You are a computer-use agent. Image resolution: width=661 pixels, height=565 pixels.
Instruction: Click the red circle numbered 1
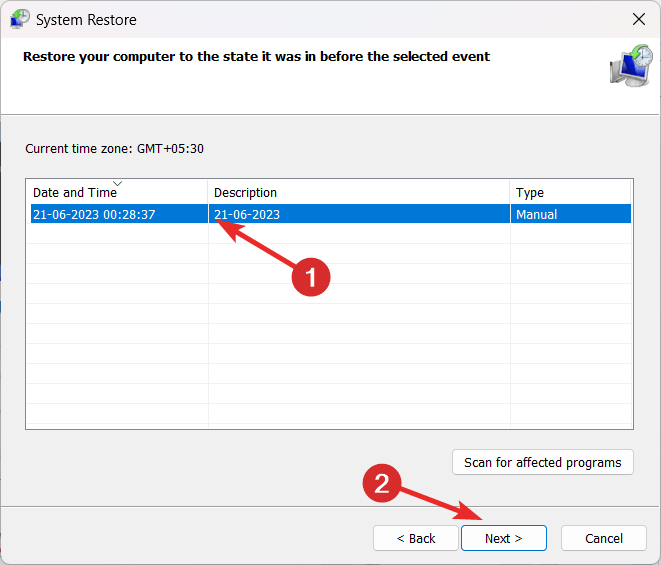point(310,276)
